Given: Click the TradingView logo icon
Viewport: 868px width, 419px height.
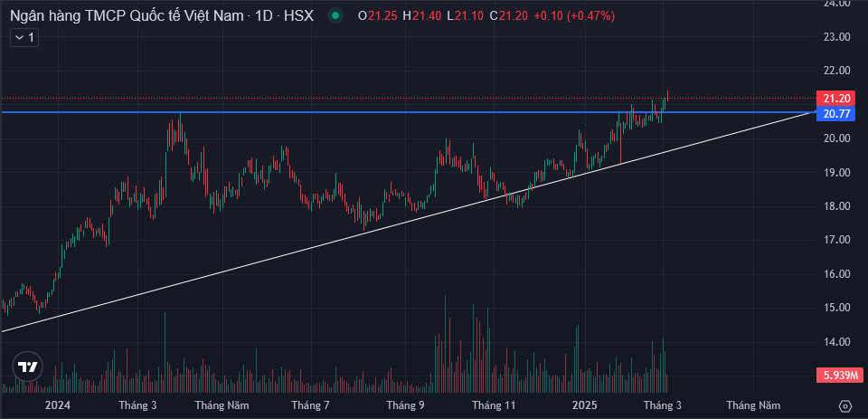Looking at the screenshot, I should click(27, 367).
